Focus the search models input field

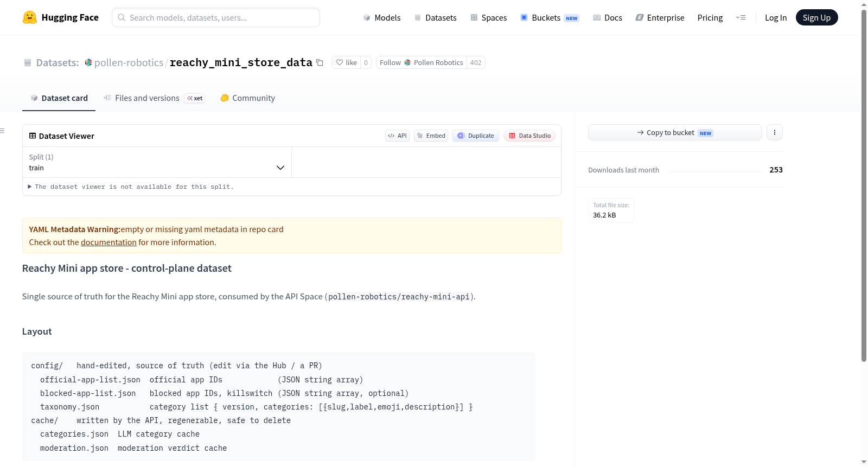216,17
